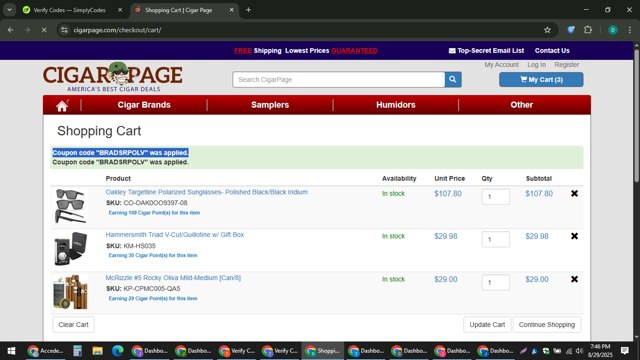Image resolution: width=640 pixels, height=360 pixels.
Task: Click Continue Shopping button
Action: click(547, 324)
